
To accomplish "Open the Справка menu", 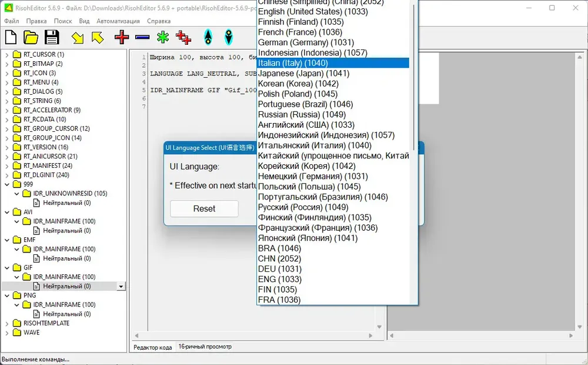I will pos(159,21).
